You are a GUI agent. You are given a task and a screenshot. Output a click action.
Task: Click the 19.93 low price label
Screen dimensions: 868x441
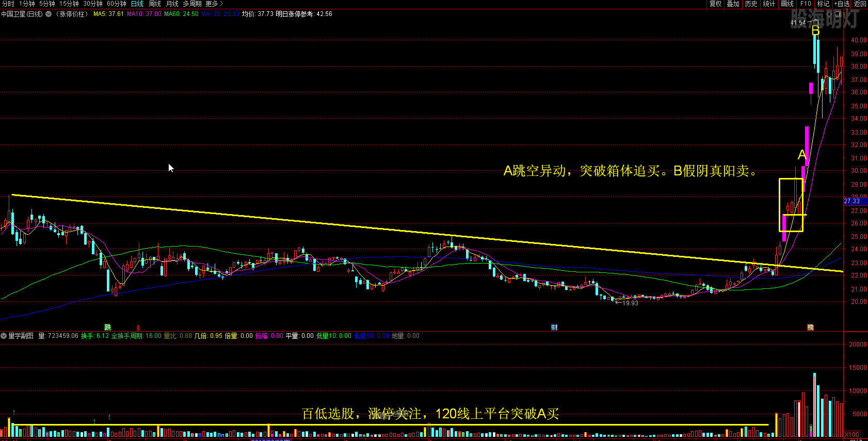pyautogui.click(x=630, y=303)
